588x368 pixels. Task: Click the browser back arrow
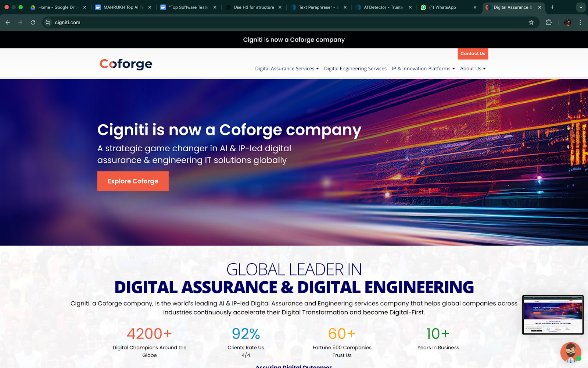[x=8, y=22]
